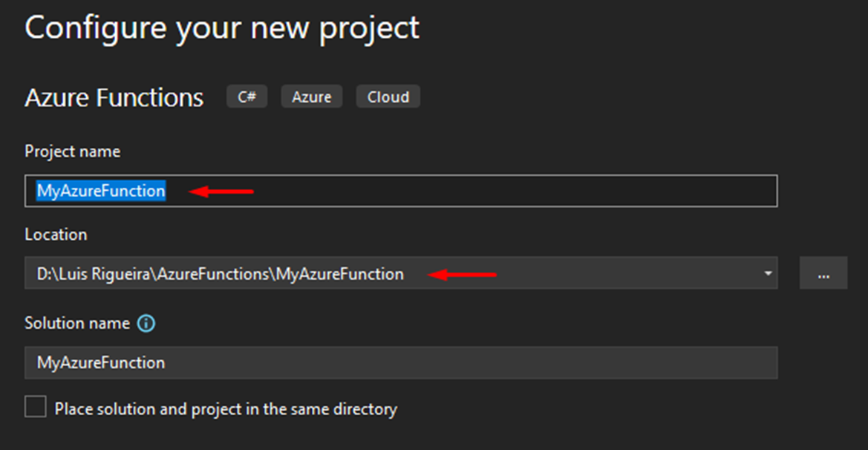Screen dimensions: 868x450
Task: Enable placing solution and project in same directory
Action: coord(36,408)
